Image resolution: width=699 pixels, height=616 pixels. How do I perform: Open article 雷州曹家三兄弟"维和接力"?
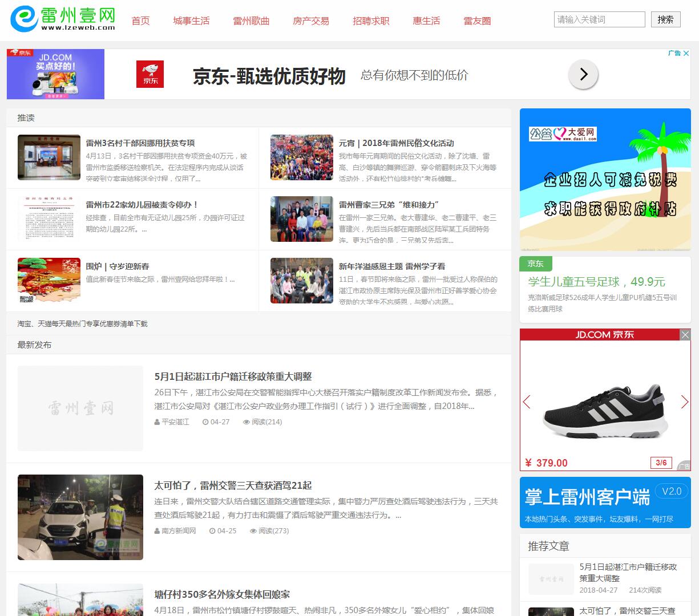[389, 205]
